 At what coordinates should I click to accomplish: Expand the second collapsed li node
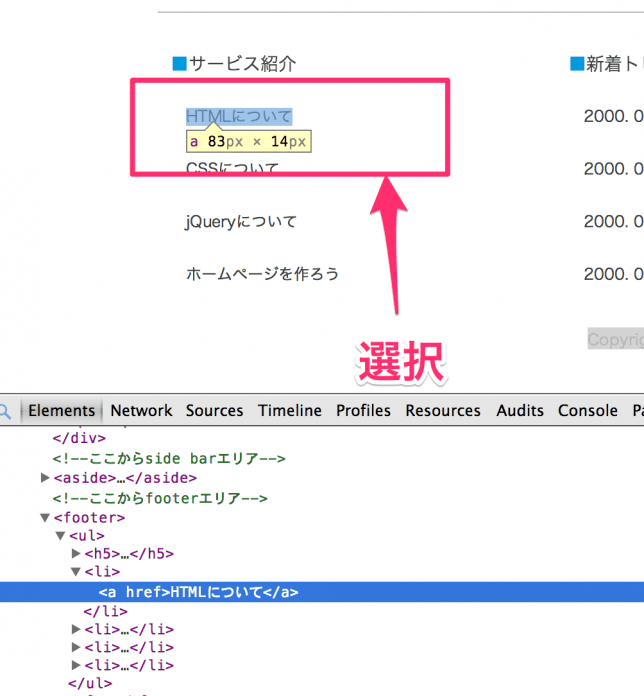(x=76, y=647)
